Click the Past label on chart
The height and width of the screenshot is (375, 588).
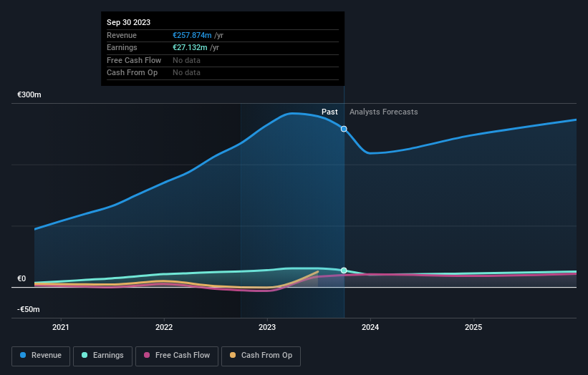click(x=329, y=112)
